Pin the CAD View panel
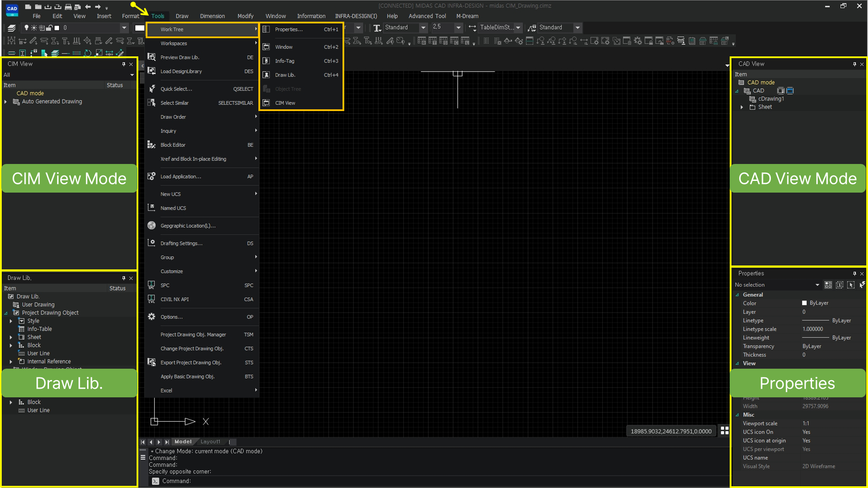Image resolution: width=868 pixels, height=488 pixels. coord(855,64)
